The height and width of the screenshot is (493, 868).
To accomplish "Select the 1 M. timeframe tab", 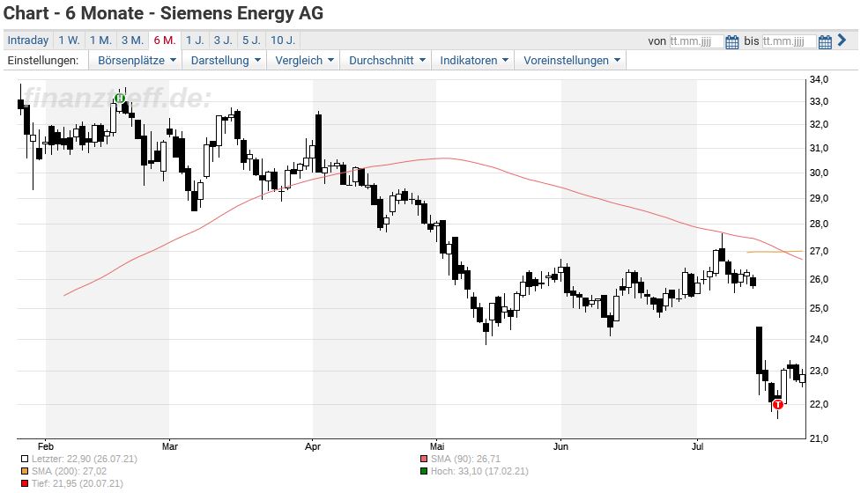I will click(100, 40).
